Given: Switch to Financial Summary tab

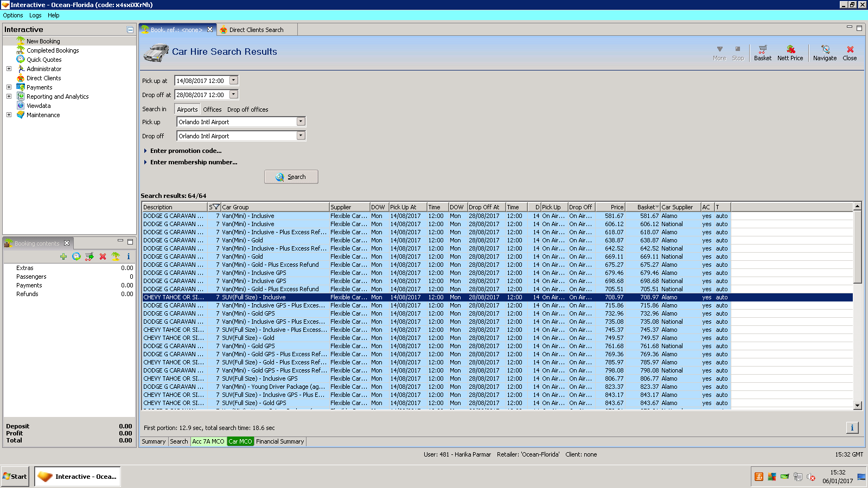Looking at the screenshot, I should point(280,441).
